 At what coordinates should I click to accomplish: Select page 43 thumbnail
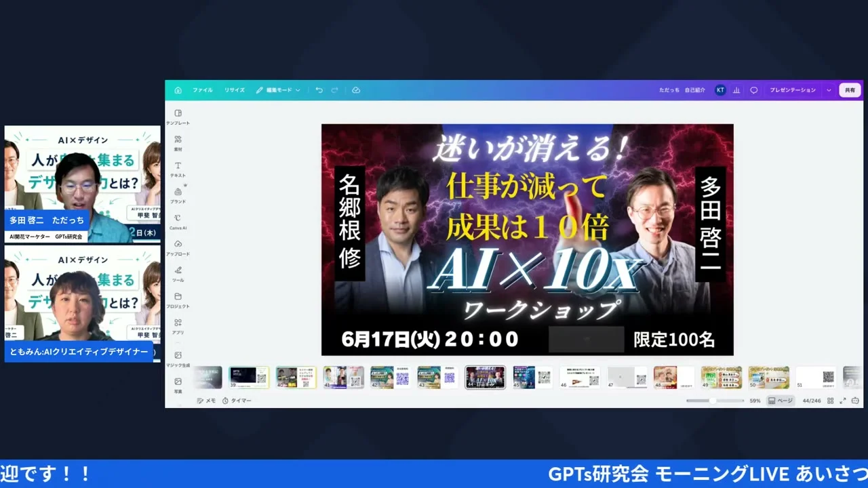tap(438, 378)
